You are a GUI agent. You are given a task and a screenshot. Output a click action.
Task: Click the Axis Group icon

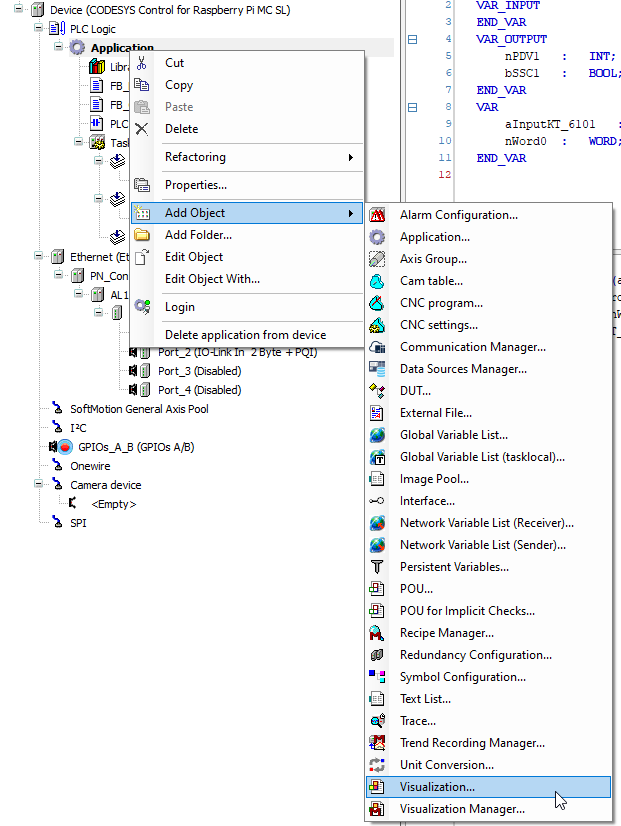[377, 259]
